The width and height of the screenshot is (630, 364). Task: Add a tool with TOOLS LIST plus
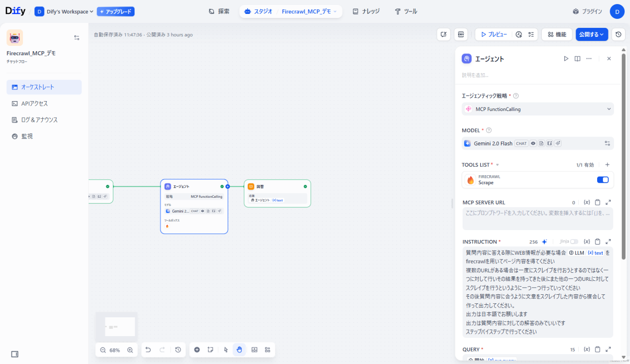click(x=607, y=165)
